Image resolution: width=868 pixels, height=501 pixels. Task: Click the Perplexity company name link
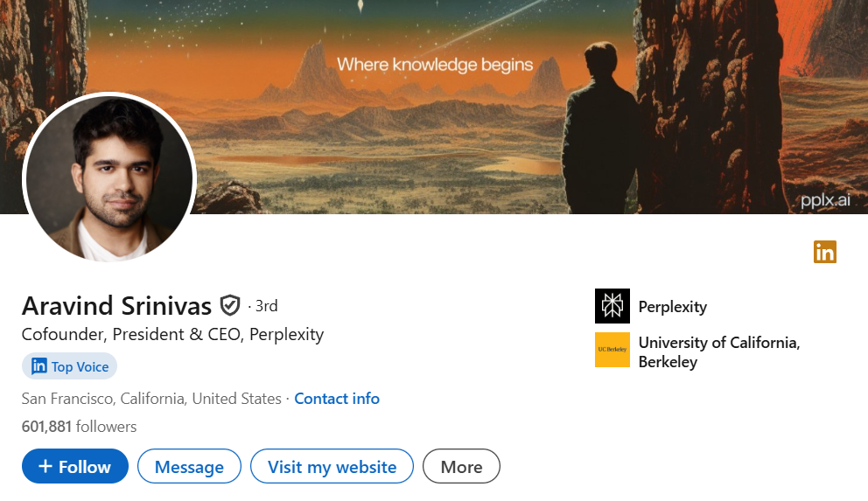click(672, 307)
